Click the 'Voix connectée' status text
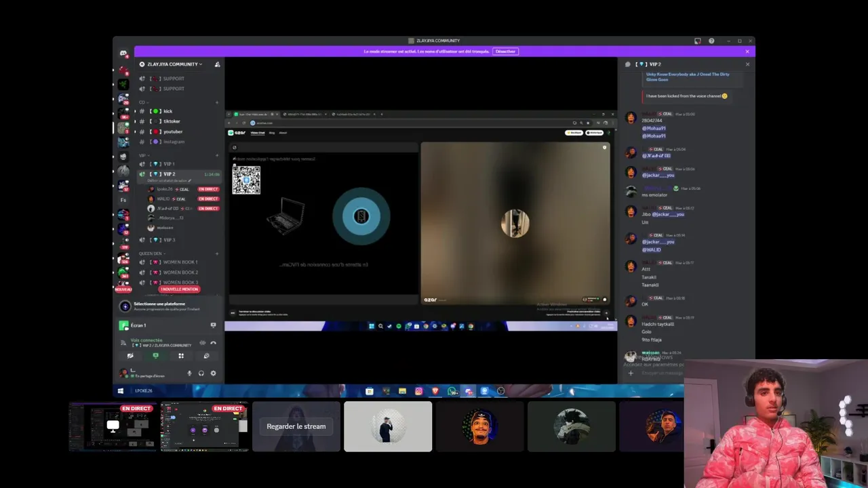 (146, 340)
